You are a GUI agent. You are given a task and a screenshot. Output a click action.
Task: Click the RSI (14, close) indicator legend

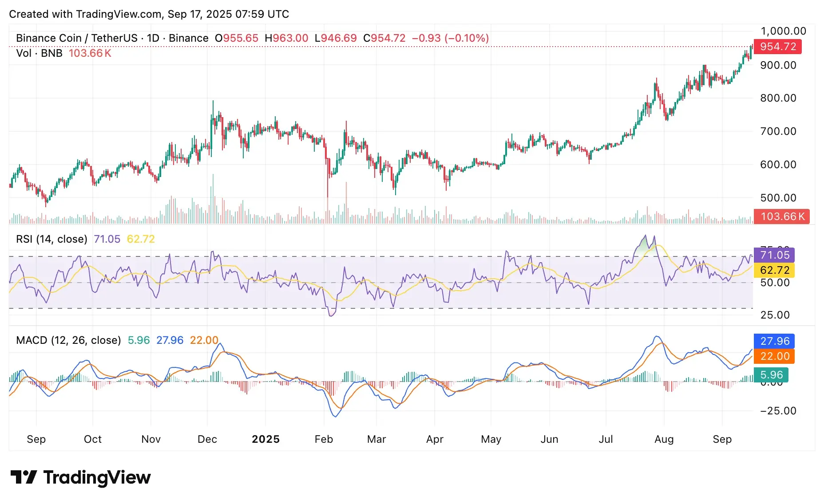coord(51,239)
